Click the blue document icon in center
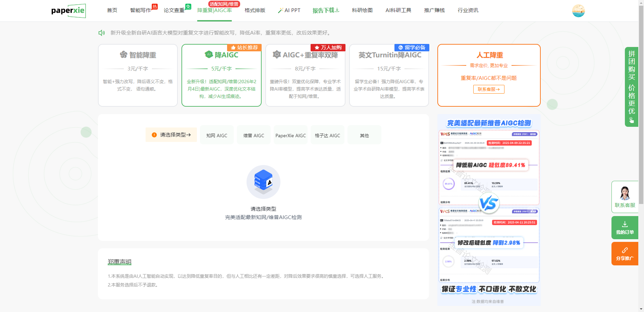Viewport: 644px width, 312px height. pyautogui.click(x=263, y=182)
